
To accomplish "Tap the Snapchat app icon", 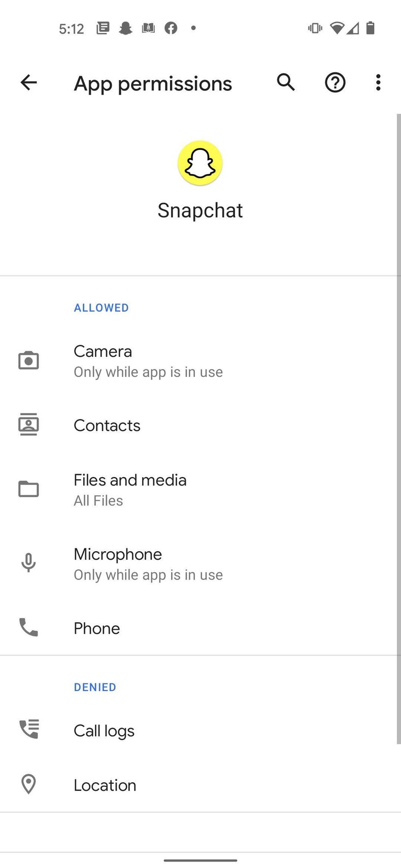I will click(200, 162).
